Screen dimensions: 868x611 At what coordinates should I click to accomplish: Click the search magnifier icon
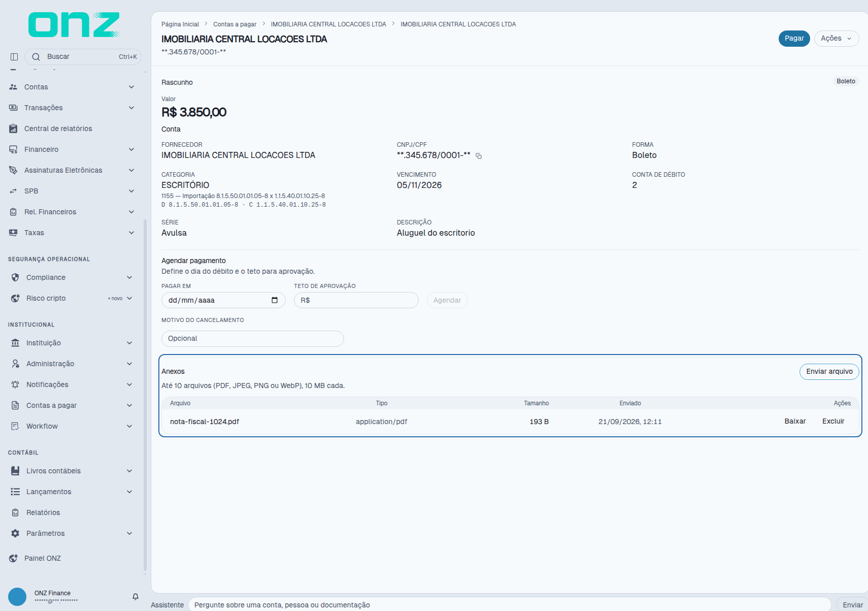pyautogui.click(x=36, y=57)
